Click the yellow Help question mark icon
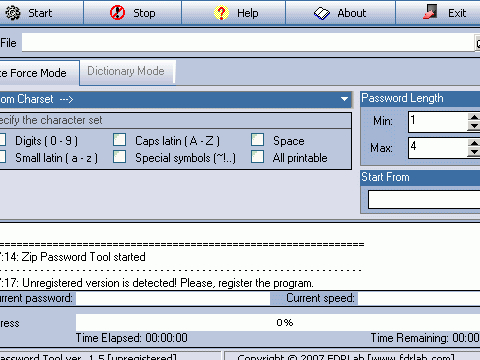 (x=221, y=13)
